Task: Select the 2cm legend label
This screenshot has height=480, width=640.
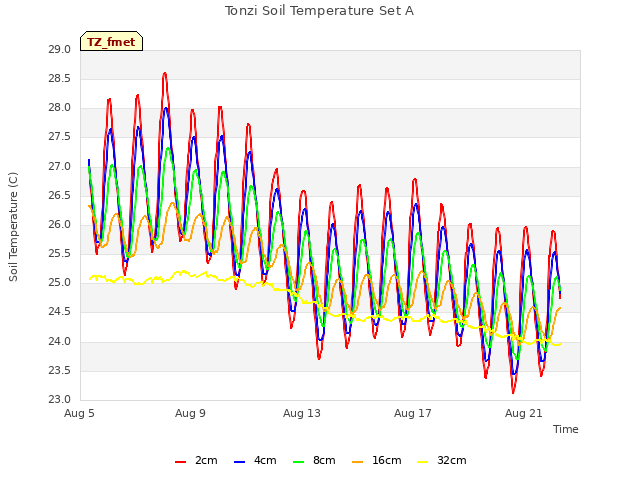Action: tap(206, 460)
